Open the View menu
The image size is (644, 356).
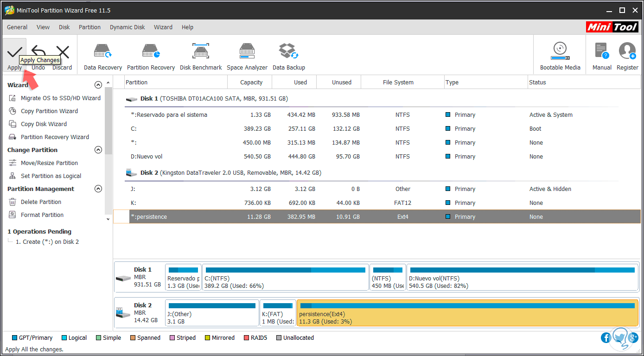point(43,27)
